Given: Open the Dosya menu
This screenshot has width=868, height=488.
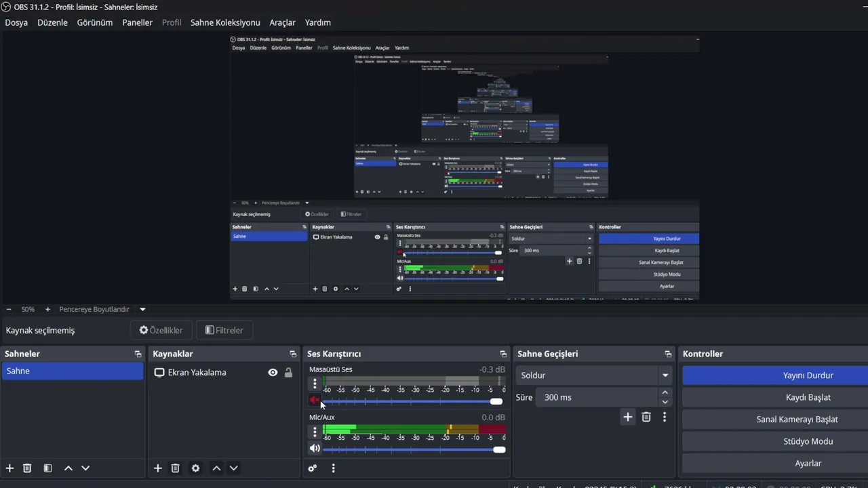Looking at the screenshot, I should [x=16, y=22].
